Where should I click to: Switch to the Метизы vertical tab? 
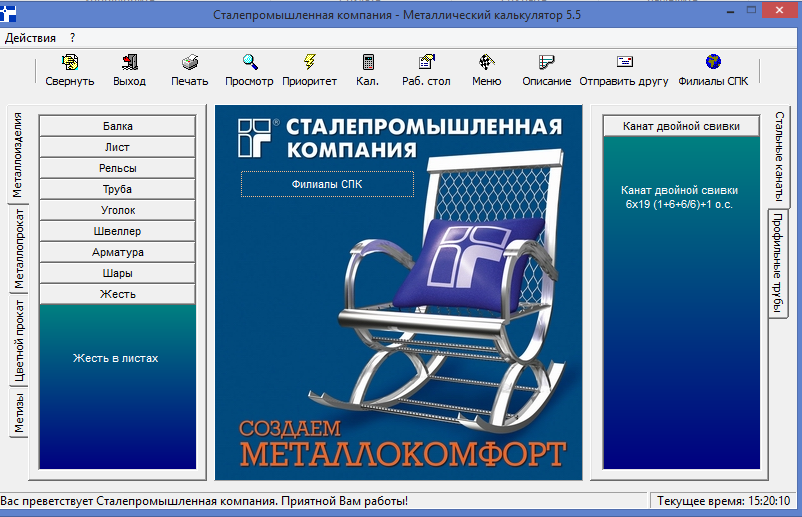18,413
